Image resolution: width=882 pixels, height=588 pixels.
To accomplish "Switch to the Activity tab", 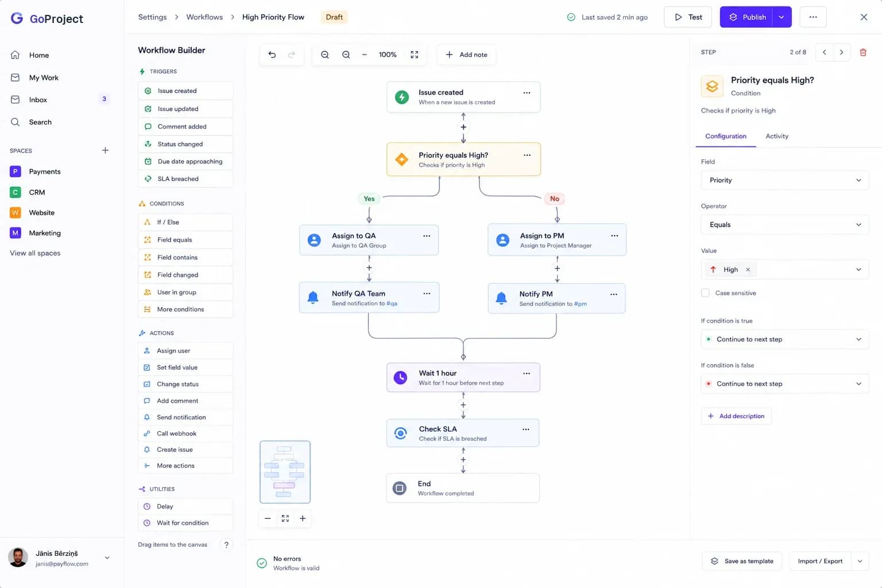I will tap(777, 136).
